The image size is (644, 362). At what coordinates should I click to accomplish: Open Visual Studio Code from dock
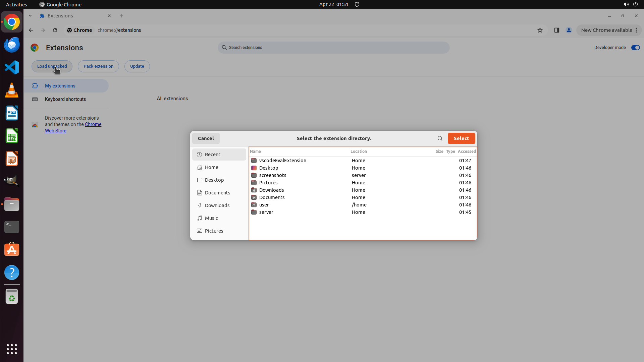12,67
